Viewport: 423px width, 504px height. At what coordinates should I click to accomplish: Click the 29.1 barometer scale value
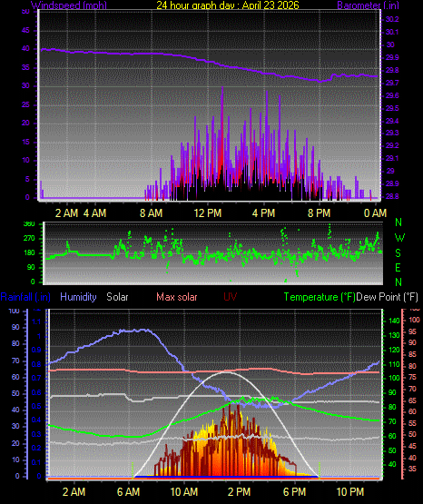pyautogui.click(x=392, y=158)
